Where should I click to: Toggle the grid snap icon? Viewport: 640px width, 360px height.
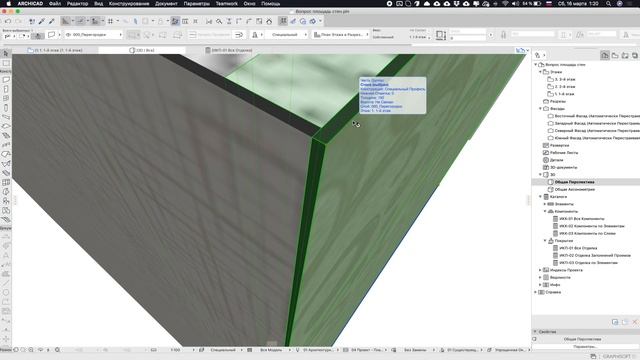pyautogui.click(x=110, y=21)
